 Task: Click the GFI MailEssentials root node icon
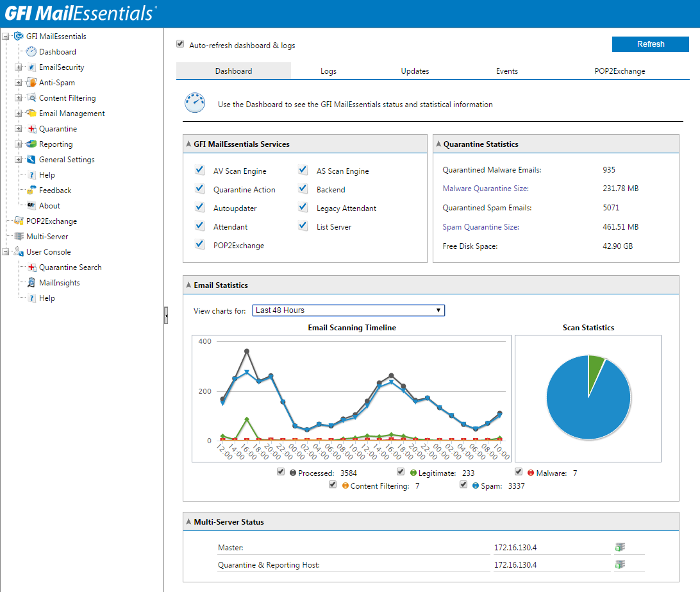pos(19,36)
